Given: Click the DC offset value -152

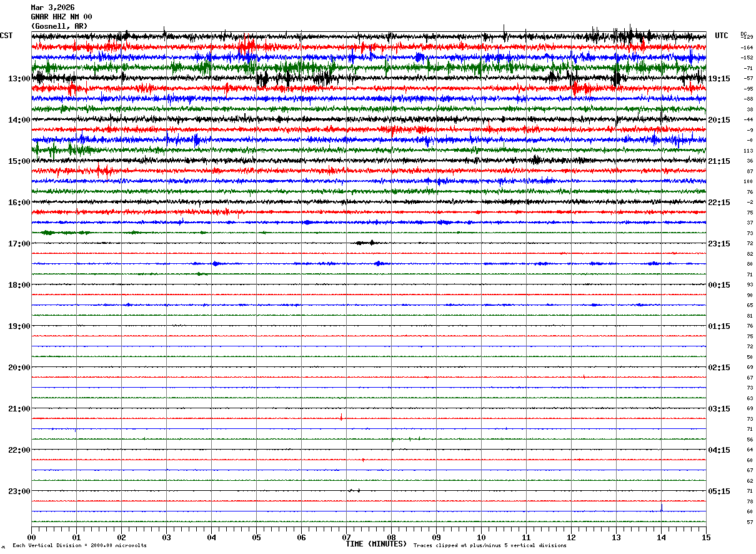Looking at the screenshot, I should (x=747, y=58).
